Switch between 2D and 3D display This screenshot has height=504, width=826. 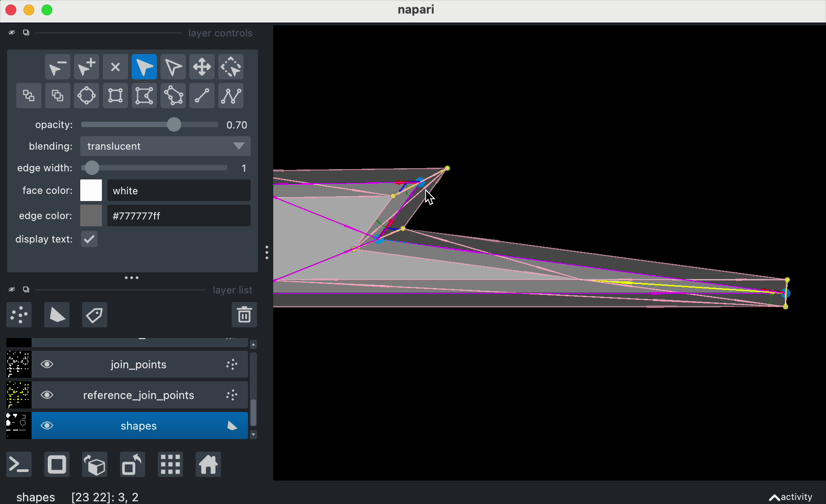(x=56, y=464)
